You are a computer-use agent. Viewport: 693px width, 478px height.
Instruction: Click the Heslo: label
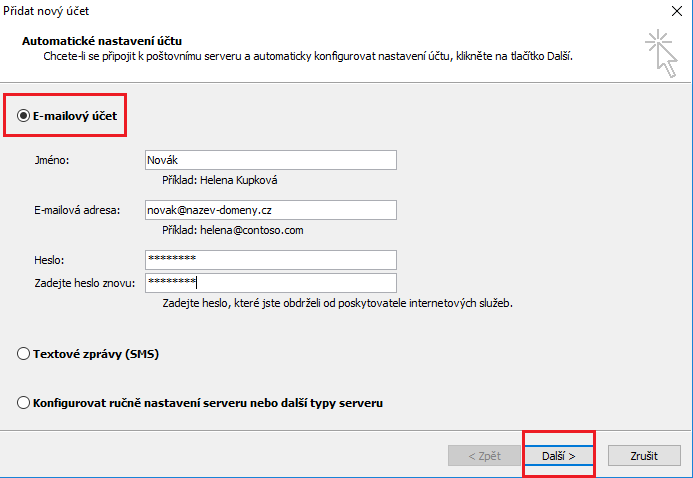pos(48,259)
